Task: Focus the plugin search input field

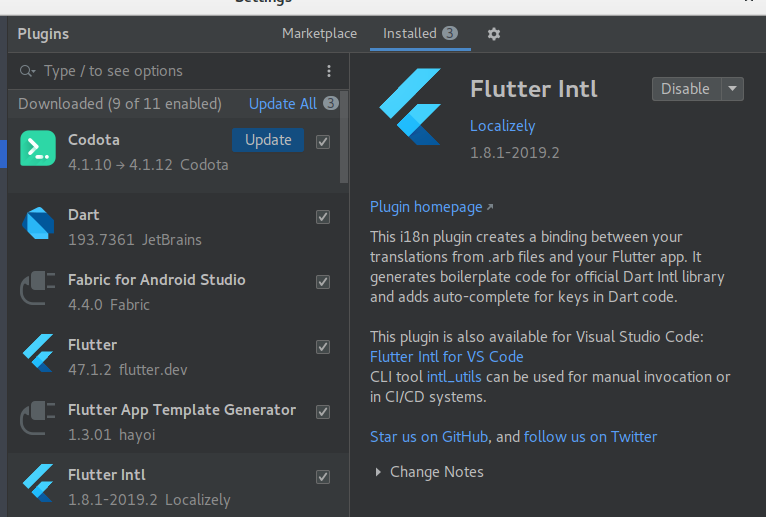Action: [170, 71]
